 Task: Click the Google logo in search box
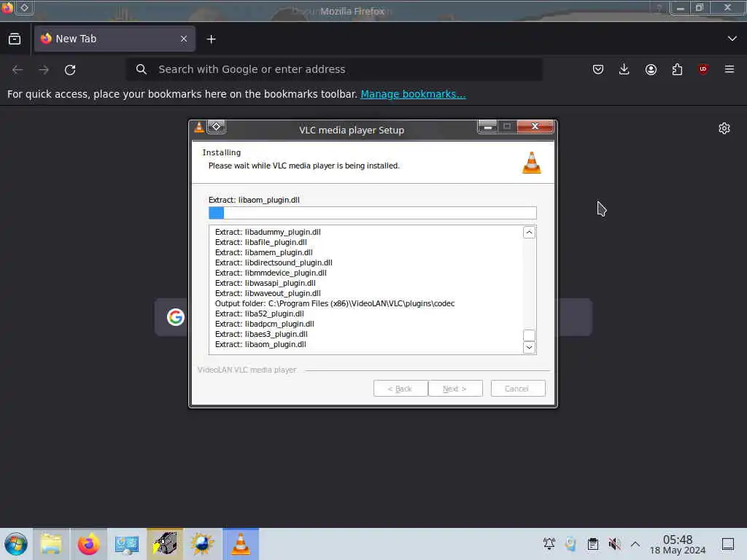point(175,317)
